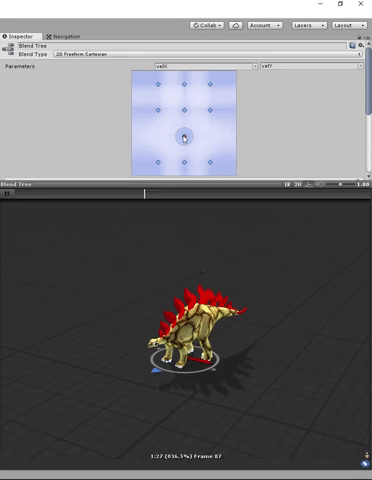Screen dimensions: 372x480
Task: Click the cloud services icon
Action: 236,25
